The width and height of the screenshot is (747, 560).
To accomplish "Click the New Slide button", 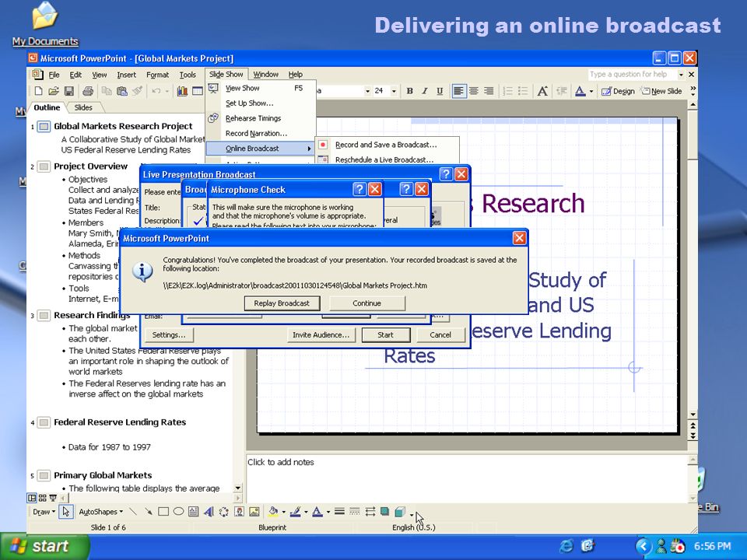I will click(661, 91).
